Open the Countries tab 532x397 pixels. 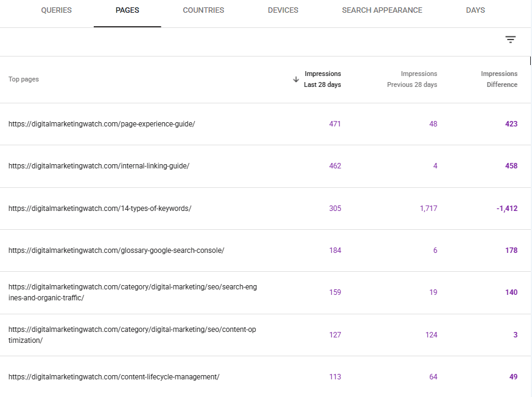tap(203, 10)
